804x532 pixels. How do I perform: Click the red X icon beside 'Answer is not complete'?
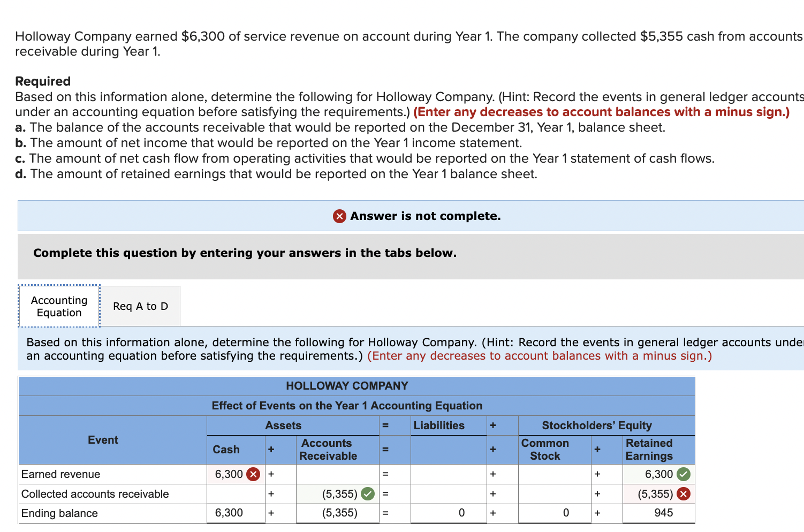coord(339,216)
